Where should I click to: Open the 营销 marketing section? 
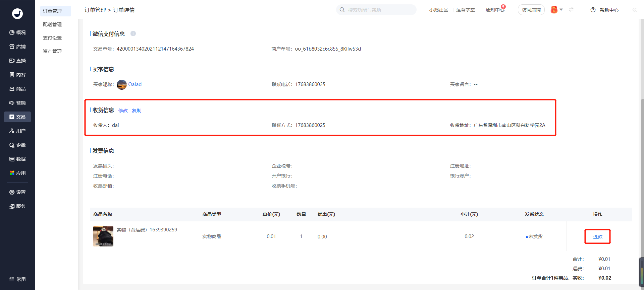[17, 103]
